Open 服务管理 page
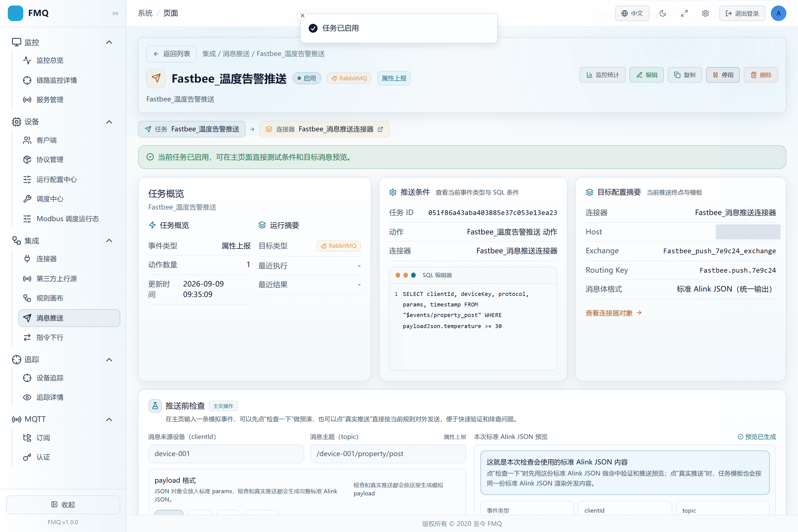The image size is (798, 532). click(x=69, y=100)
